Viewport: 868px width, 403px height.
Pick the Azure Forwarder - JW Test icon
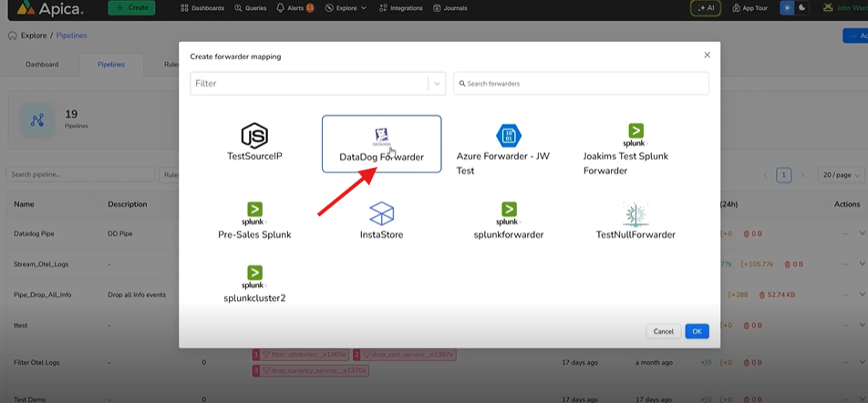pos(509,136)
